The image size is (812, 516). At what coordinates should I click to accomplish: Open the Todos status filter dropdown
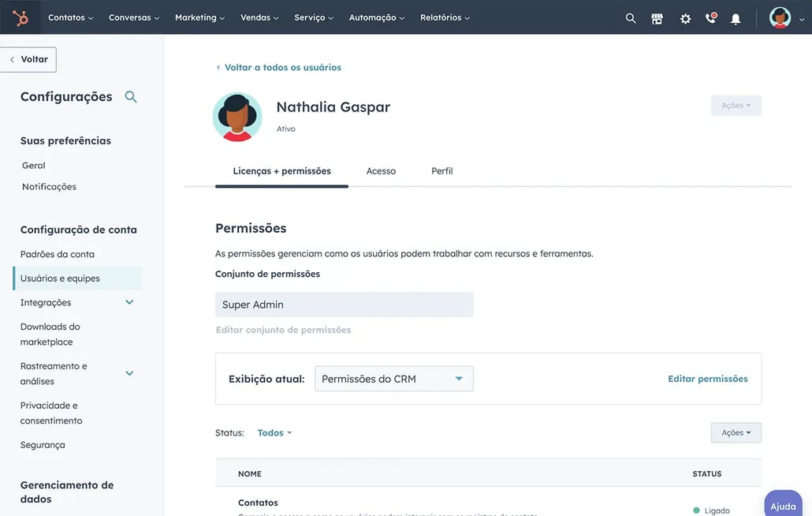[x=272, y=432]
